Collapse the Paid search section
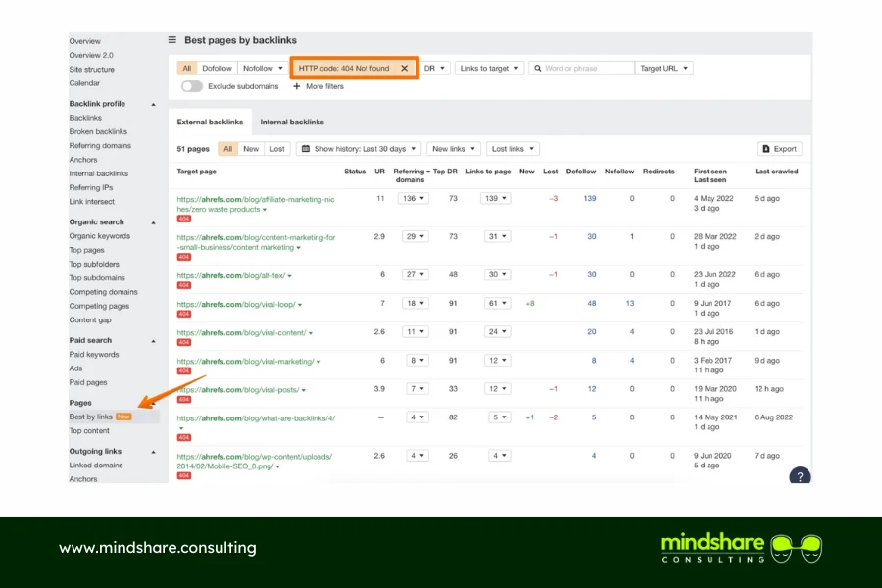The image size is (882, 588). tap(153, 341)
